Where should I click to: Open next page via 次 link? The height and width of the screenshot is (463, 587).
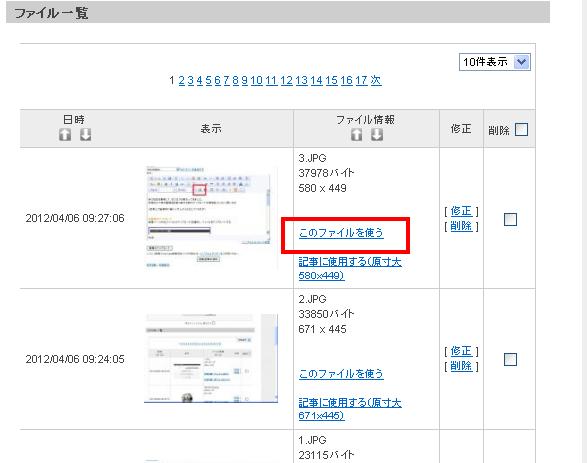point(376,80)
